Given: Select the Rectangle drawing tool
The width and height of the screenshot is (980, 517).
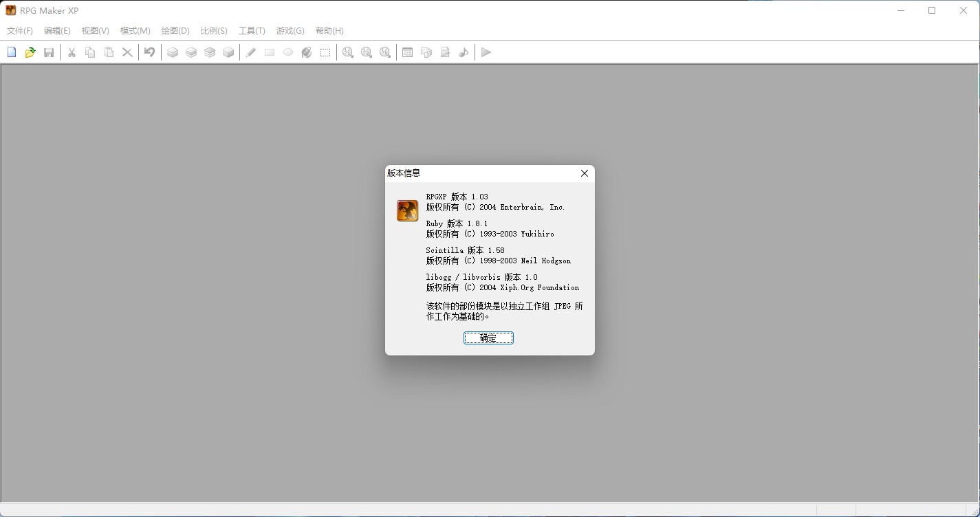Looking at the screenshot, I should (x=270, y=52).
